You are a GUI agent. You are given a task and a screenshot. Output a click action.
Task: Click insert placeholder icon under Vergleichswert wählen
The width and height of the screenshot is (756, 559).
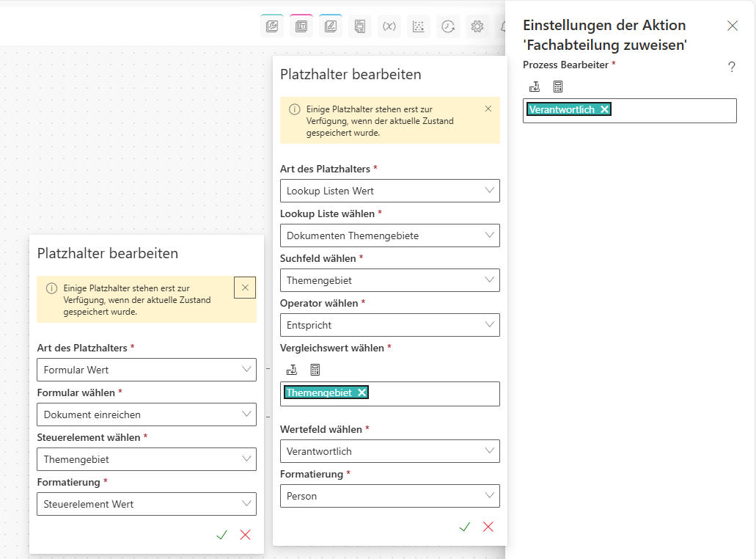click(x=292, y=370)
